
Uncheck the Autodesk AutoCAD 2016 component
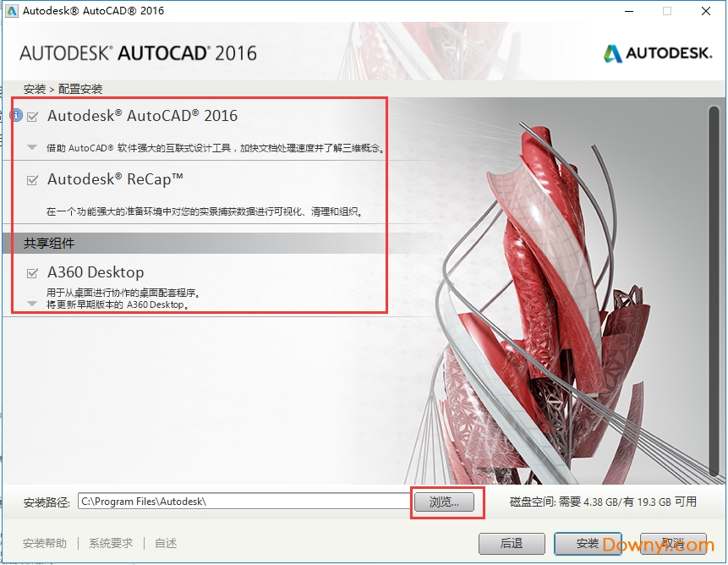click(x=31, y=117)
